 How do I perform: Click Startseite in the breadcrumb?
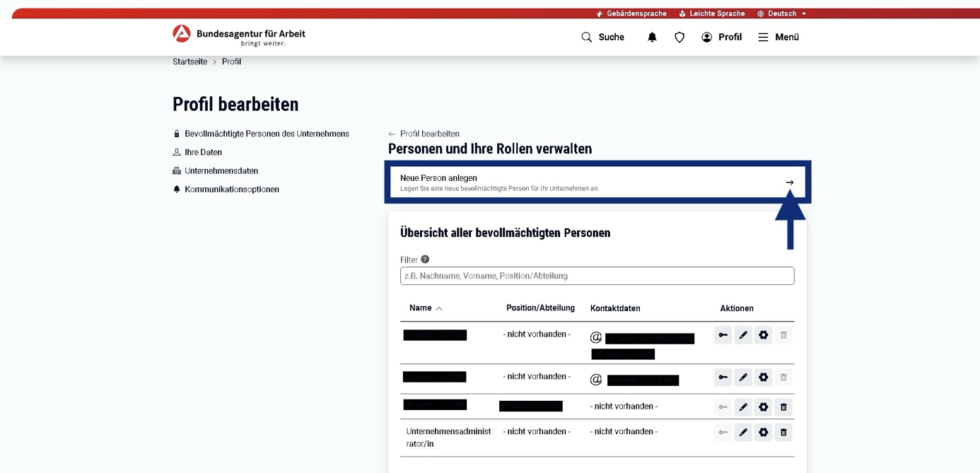tap(189, 62)
